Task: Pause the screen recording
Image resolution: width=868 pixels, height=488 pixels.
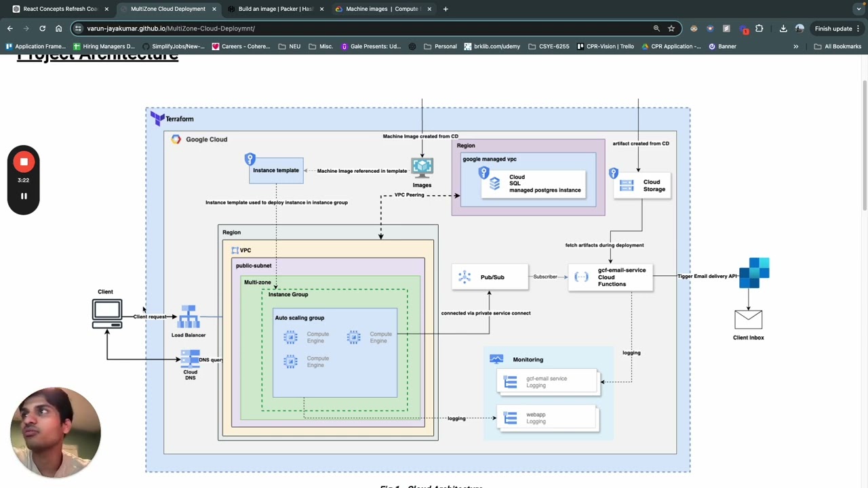Action: click(24, 197)
